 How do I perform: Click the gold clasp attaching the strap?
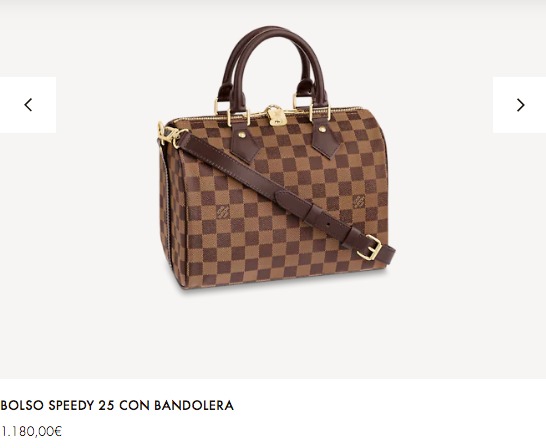pyautogui.click(x=171, y=134)
